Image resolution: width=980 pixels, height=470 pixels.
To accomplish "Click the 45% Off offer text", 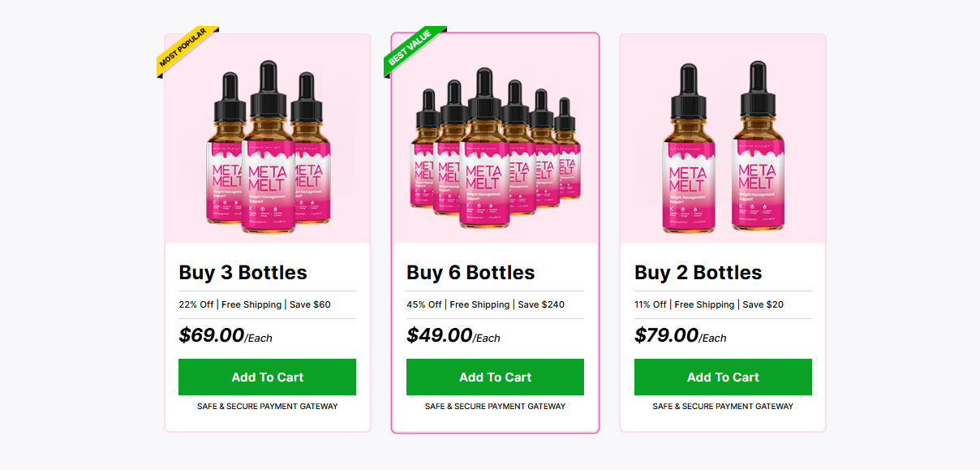I will tap(423, 304).
